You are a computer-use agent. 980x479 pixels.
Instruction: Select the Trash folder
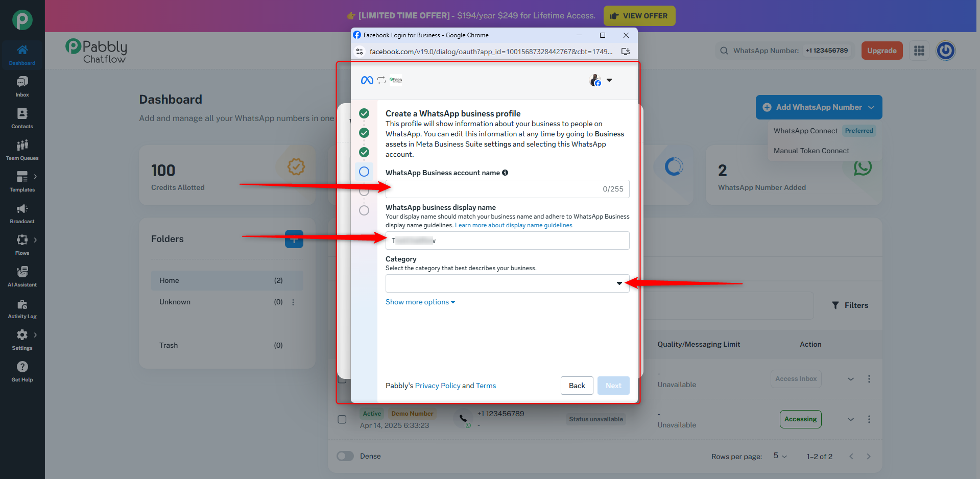[227, 345]
